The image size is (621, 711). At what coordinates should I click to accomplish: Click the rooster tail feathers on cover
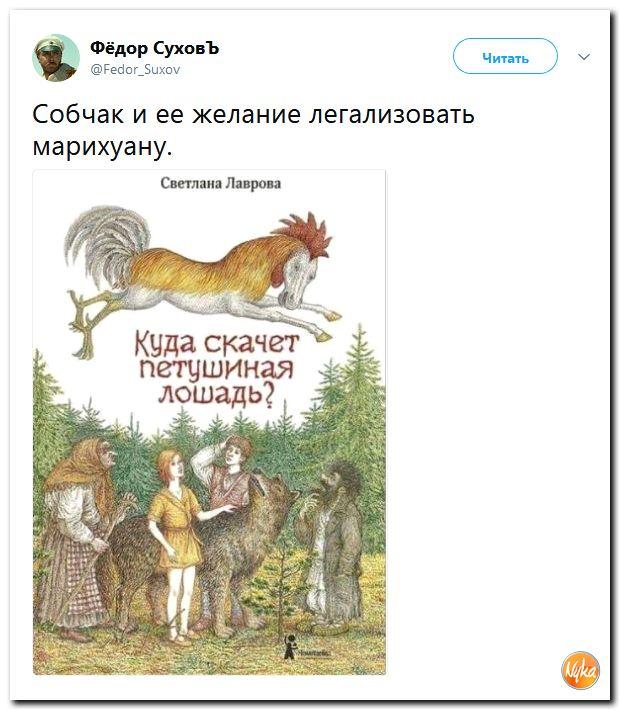coord(107,243)
